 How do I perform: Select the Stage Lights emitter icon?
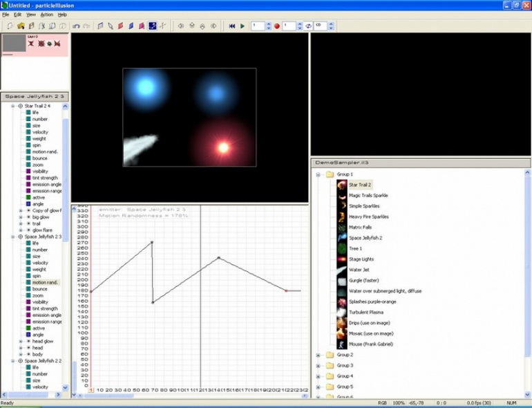342,259
